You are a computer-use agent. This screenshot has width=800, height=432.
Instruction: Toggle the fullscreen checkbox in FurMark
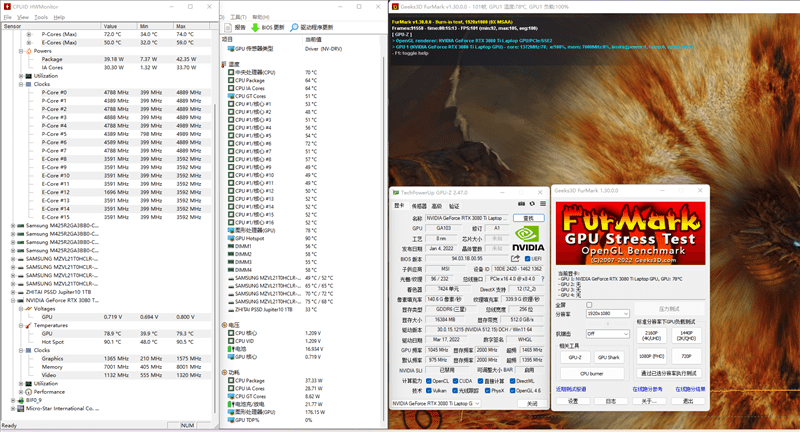[589, 304]
